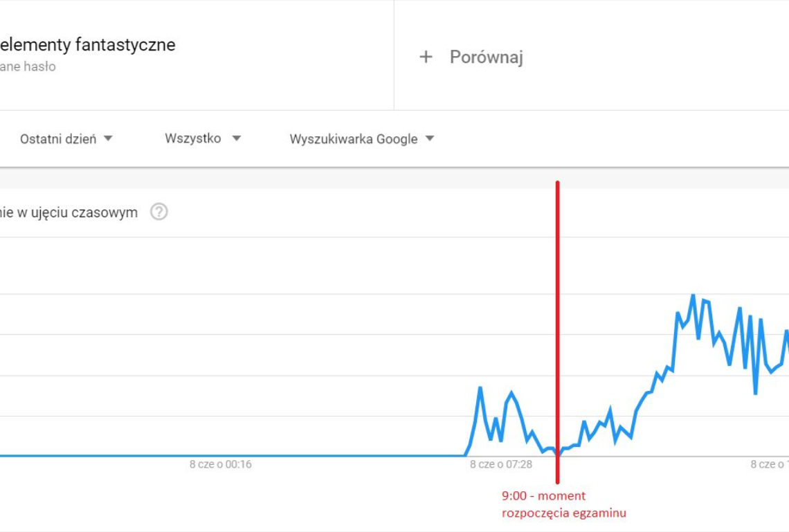
Task: Click the first blue spike before the red line
Action: 480,388
